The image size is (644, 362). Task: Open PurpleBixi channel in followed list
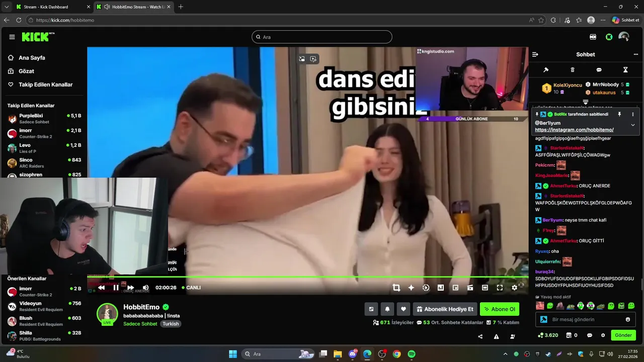[44, 119]
